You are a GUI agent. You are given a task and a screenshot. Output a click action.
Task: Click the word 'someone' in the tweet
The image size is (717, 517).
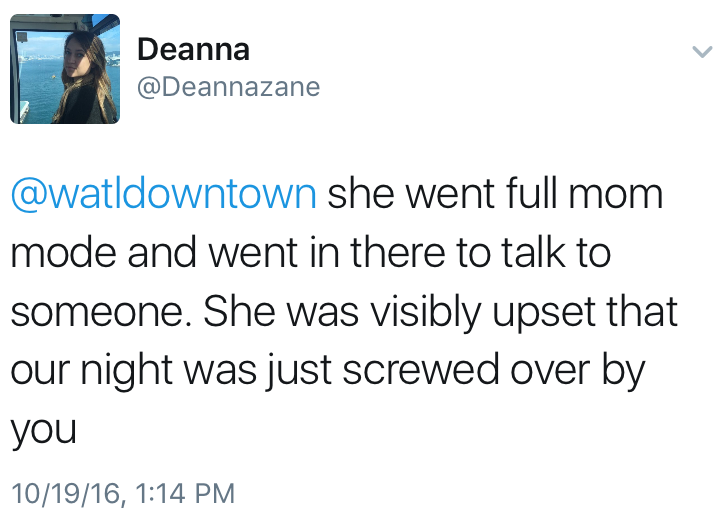96,313
